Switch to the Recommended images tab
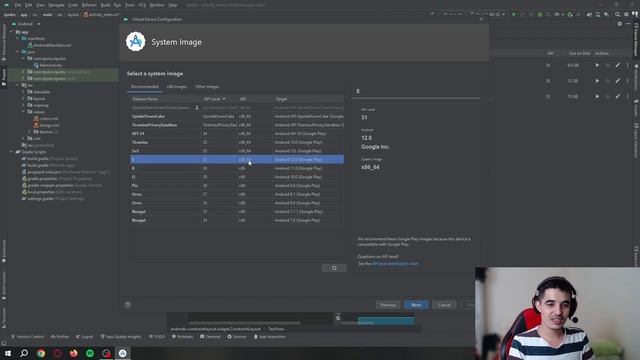Image resolution: width=640 pixels, height=360 pixels. [144, 87]
